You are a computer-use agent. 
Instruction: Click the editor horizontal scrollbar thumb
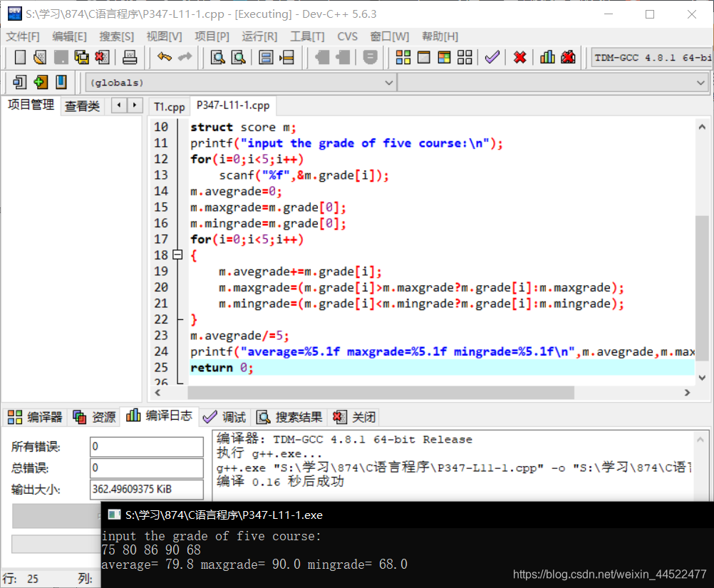point(381,393)
